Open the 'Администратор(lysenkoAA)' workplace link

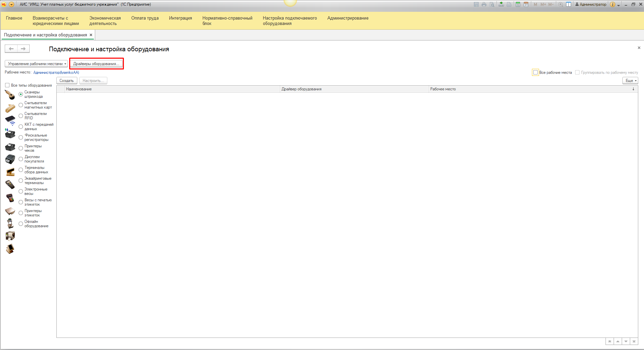[56, 72]
